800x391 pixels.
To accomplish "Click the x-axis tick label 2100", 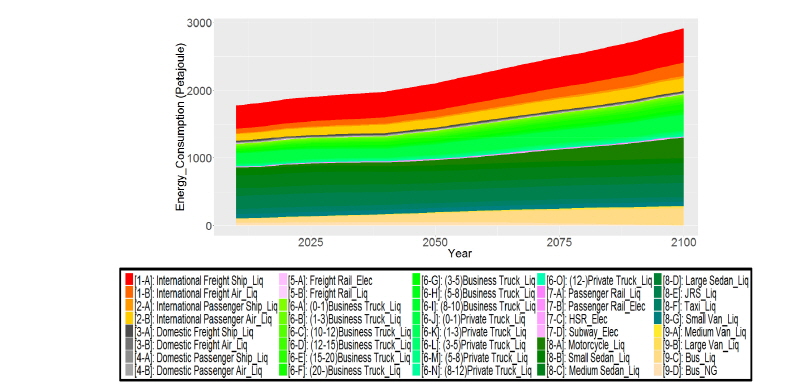I will pos(683,241).
